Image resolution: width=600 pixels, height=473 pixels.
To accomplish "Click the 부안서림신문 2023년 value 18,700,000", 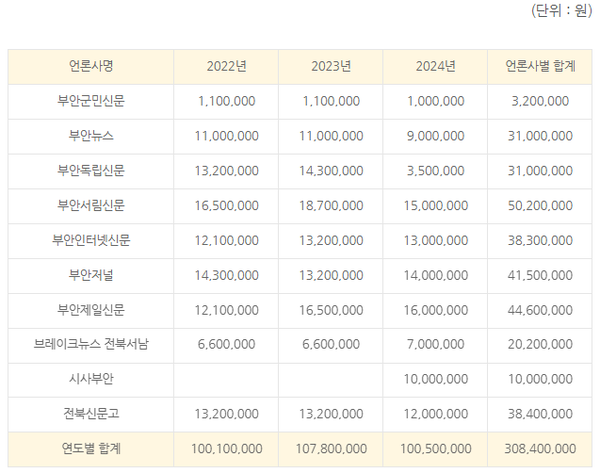I will click(x=331, y=205).
